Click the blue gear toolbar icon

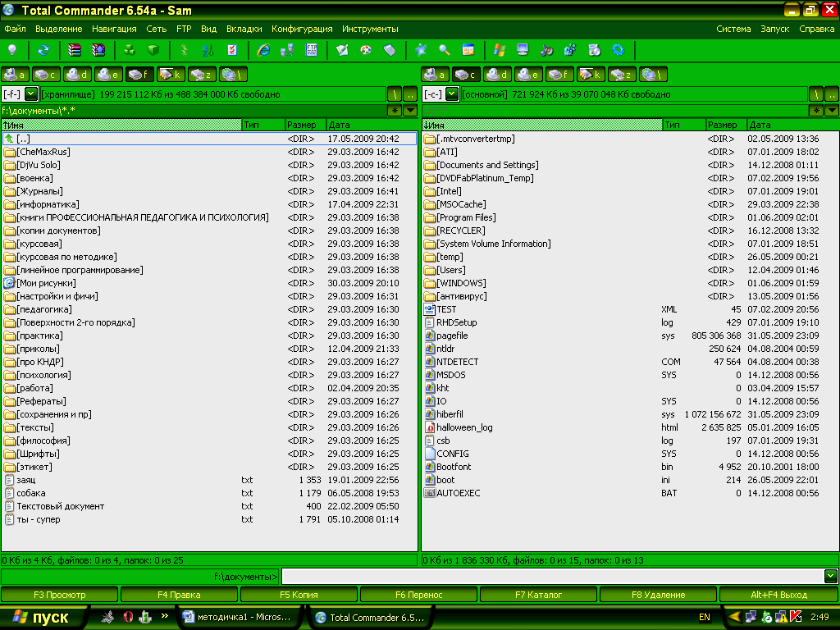pos(619,50)
